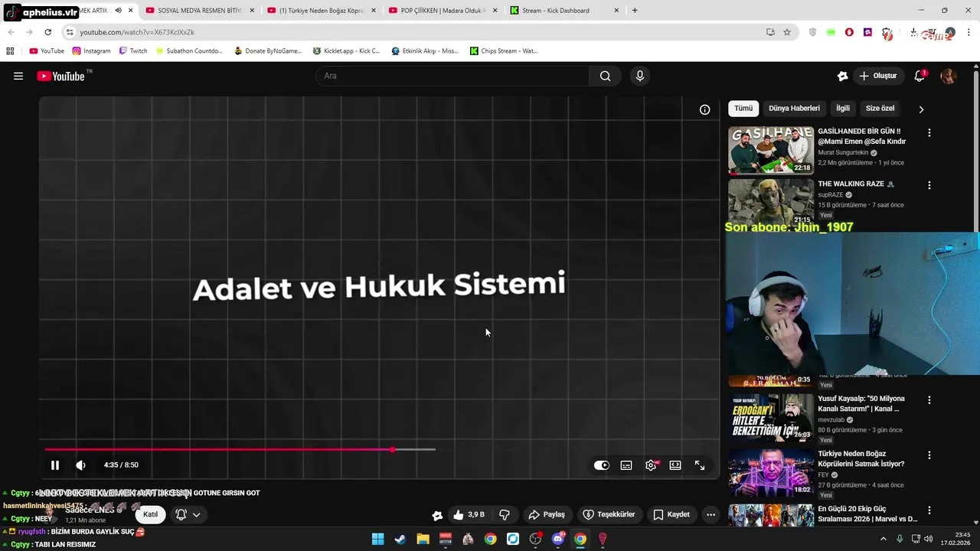Open the YouTube account avatar menu
The height and width of the screenshot is (551, 980).
948,76
